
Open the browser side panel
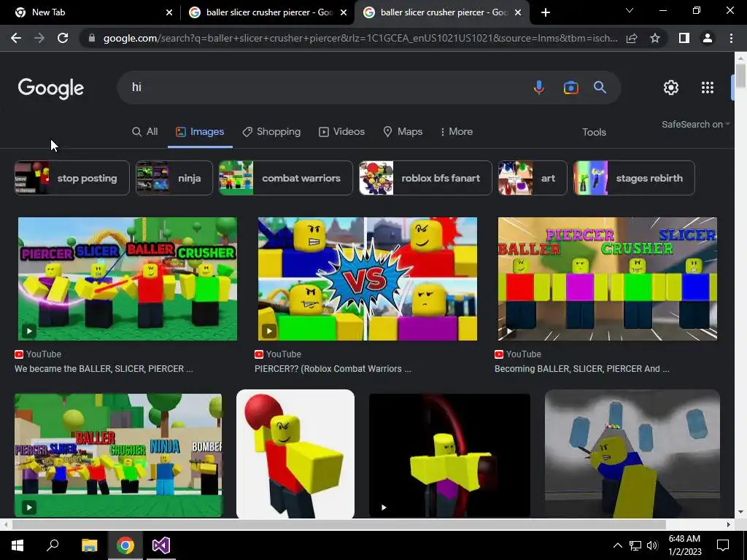pos(684,38)
